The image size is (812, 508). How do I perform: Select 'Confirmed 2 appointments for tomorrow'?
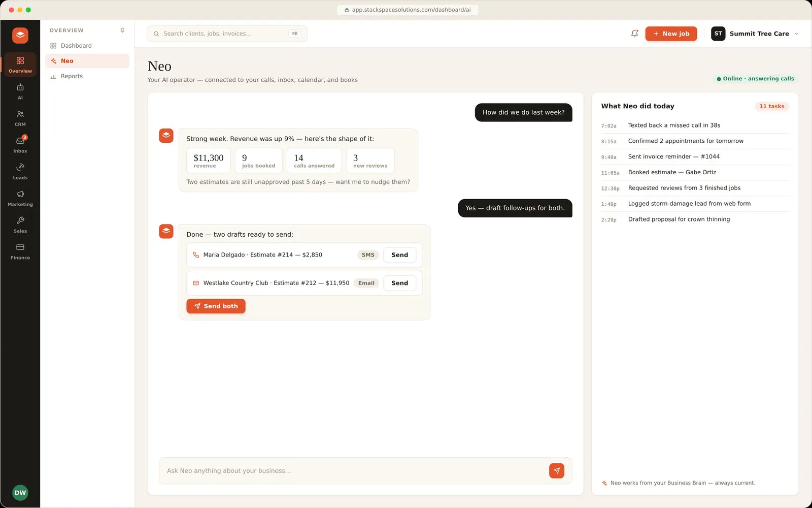coord(695,141)
